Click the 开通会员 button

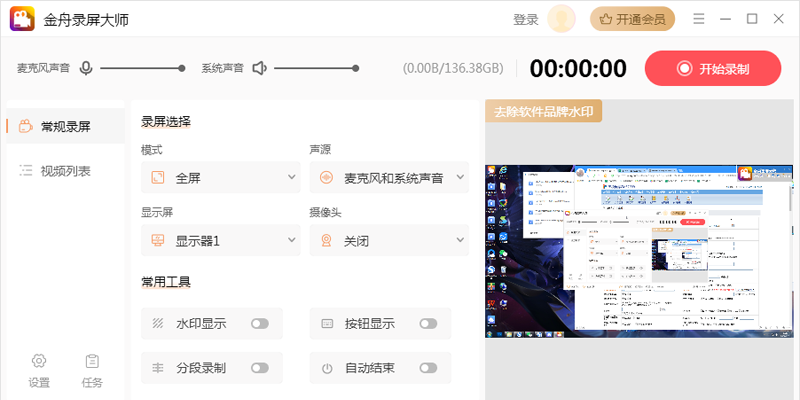pyautogui.click(x=633, y=19)
